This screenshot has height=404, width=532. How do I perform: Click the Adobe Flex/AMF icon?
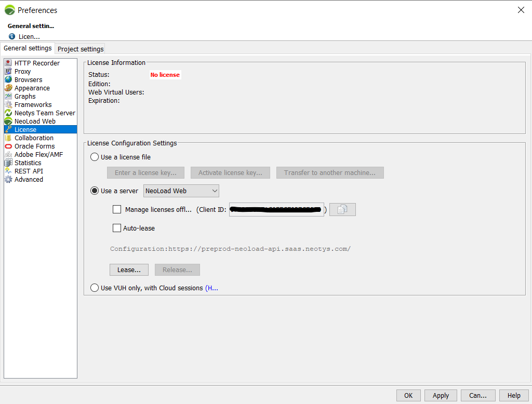tap(8, 154)
